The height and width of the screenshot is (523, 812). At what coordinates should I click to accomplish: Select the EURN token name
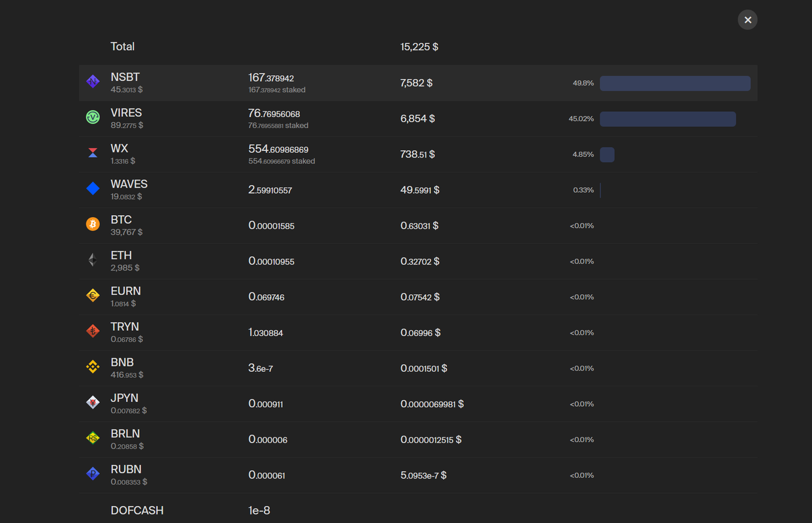click(126, 291)
